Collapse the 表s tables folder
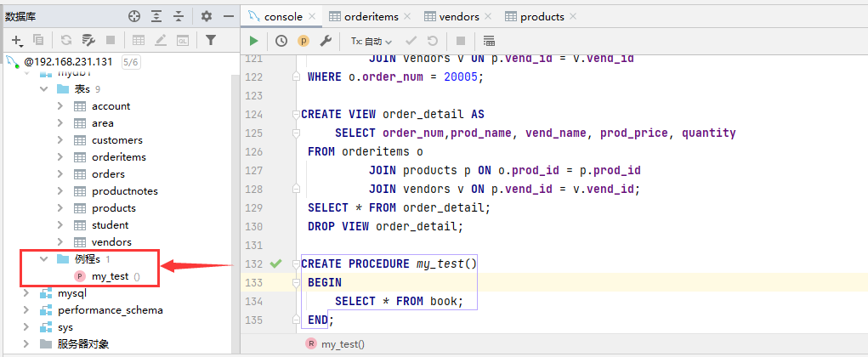868x357 pixels. (43, 89)
